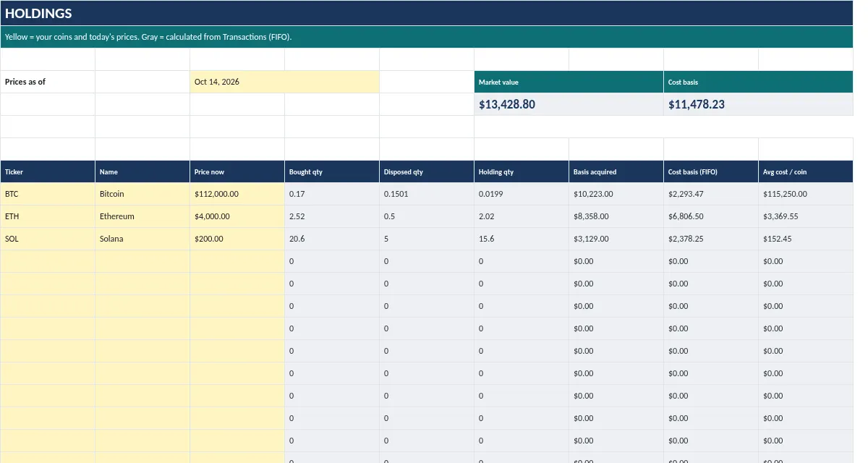Select the Disposed qty column header
This screenshot has width=868, height=463.
[x=427, y=171]
